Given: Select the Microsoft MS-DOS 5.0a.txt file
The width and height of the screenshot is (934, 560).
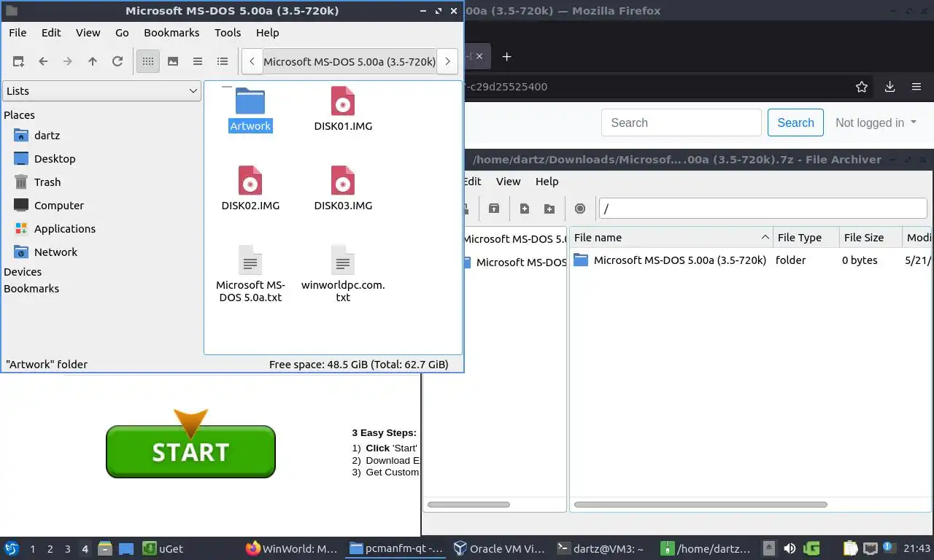Looking at the screenshot, I should pos(250,274).
